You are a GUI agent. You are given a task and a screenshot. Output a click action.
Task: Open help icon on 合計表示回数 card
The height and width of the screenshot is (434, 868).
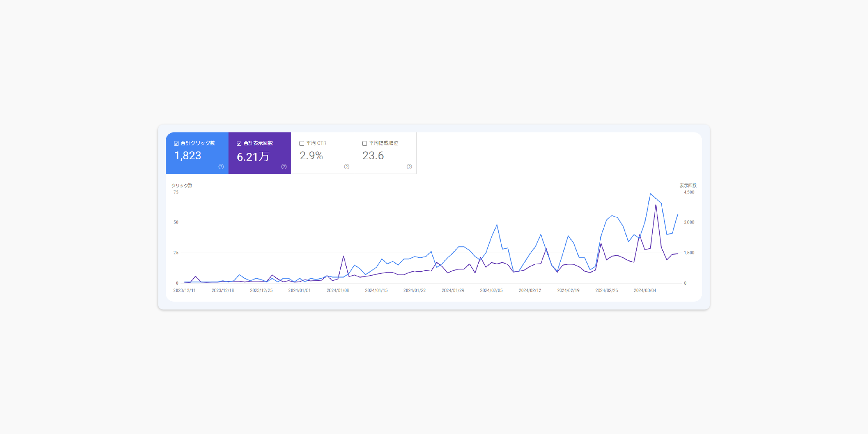284,167
